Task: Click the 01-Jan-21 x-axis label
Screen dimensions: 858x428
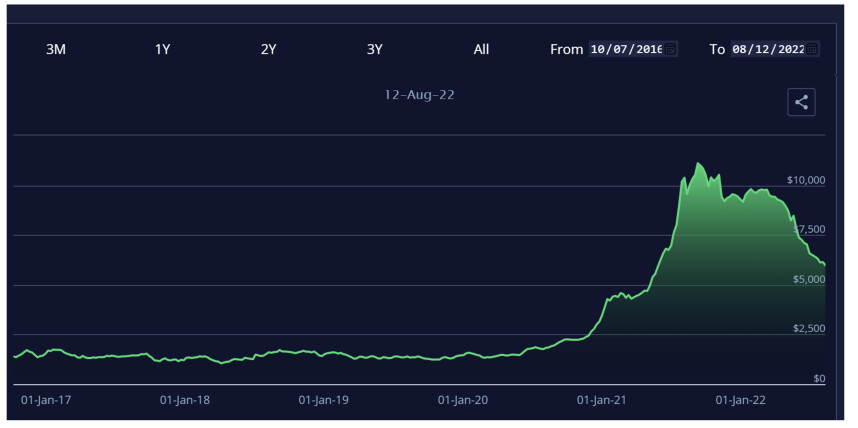Action: (x=602, y=400)
